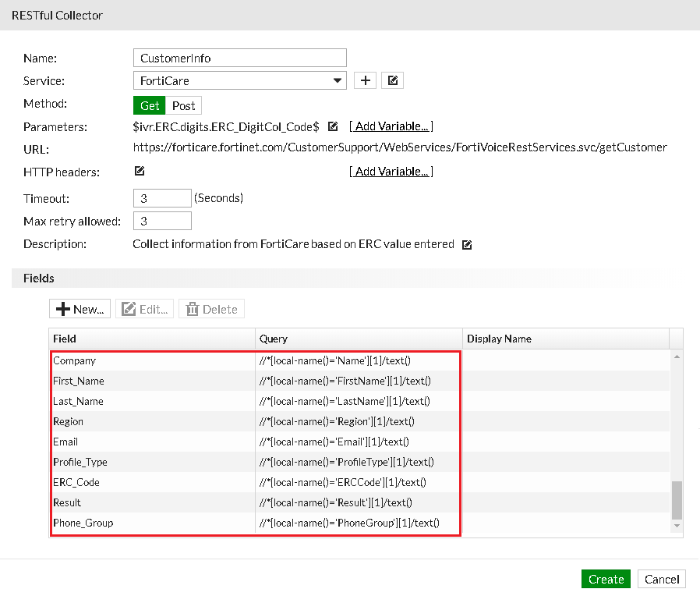Viewport: 700px width, 596px height.
Task: Sort by the Field column header
Action: click(152, 339)
